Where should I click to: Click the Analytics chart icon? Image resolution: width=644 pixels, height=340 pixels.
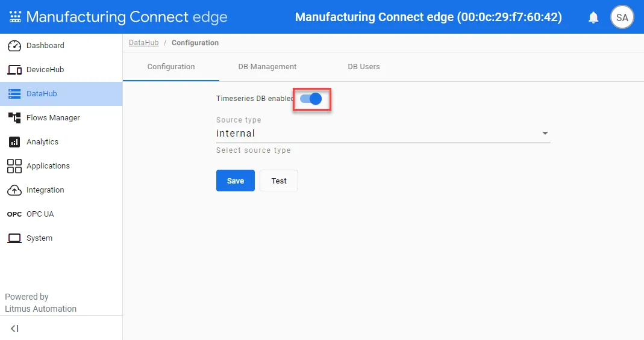[14, 142]
